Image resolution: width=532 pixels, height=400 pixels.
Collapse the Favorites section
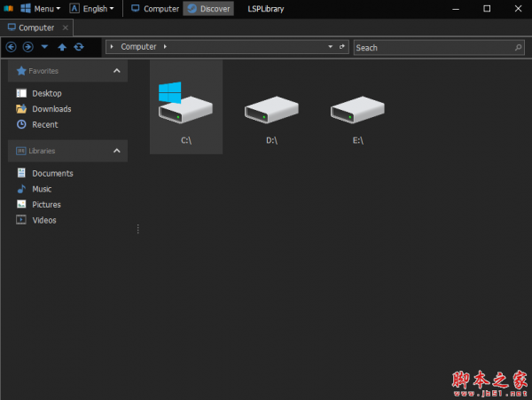[x=117, y=71]
